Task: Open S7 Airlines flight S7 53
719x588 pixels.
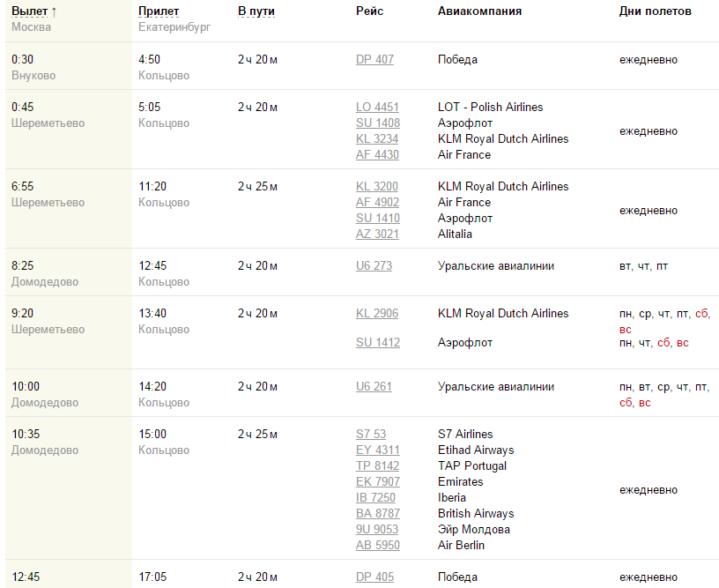Action: point(371,435)
